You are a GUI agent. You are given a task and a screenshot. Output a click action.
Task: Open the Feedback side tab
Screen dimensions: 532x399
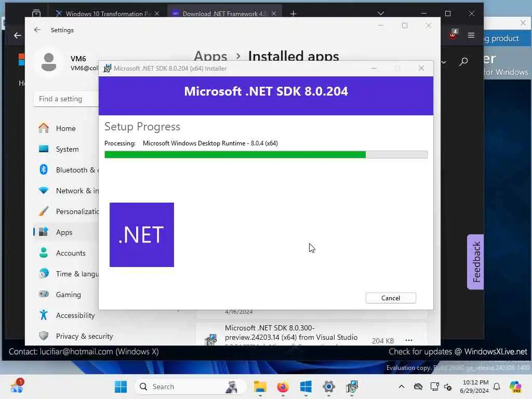pyautogui.click(x=476, y=262)
